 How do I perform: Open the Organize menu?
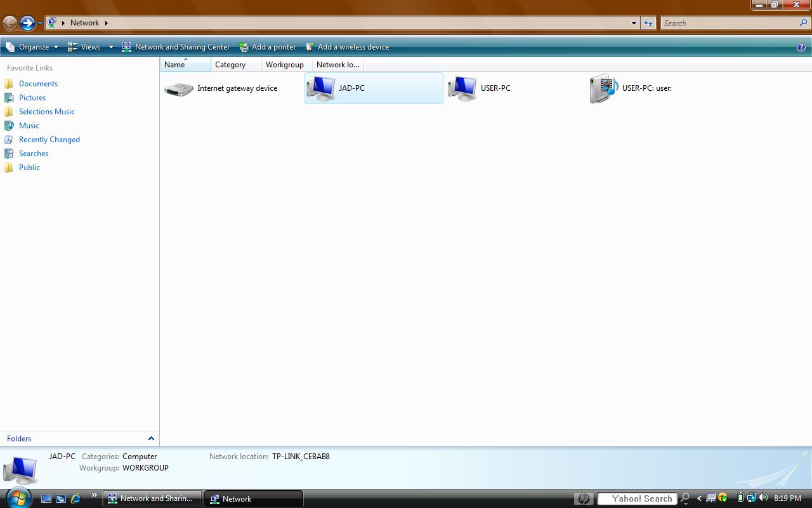coord(32,47)
